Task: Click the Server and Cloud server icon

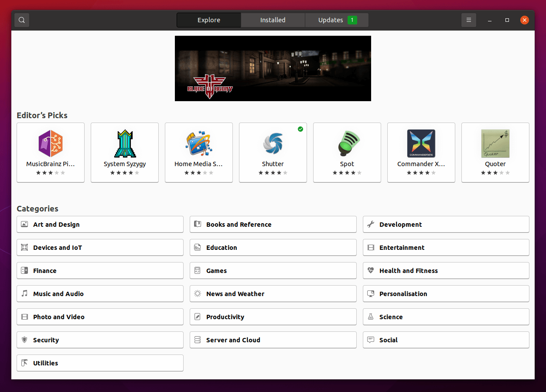Action: point(198,340)
